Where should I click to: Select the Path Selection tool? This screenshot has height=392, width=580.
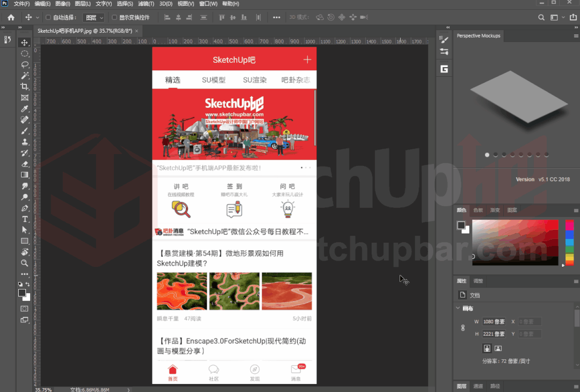point(24,230)
